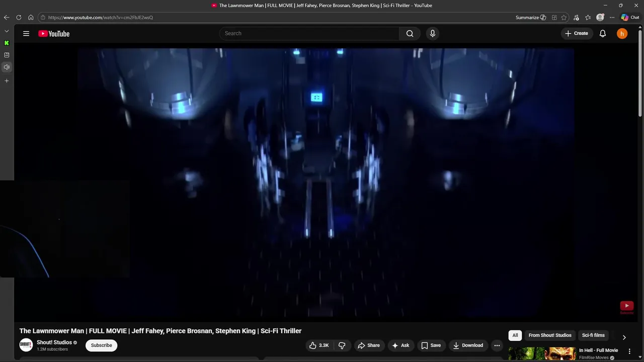The image size is (644, 362).
Task: Share the video
Action: coord(369,345)
